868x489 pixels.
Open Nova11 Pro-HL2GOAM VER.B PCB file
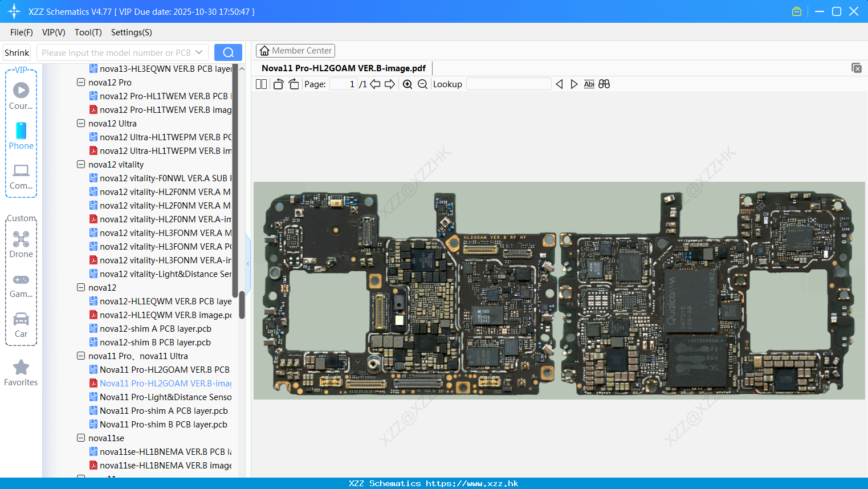[160, 369]
